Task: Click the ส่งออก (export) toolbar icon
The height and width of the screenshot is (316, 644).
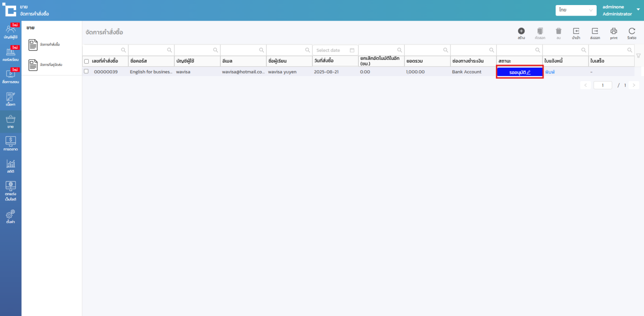Action: 595,31
